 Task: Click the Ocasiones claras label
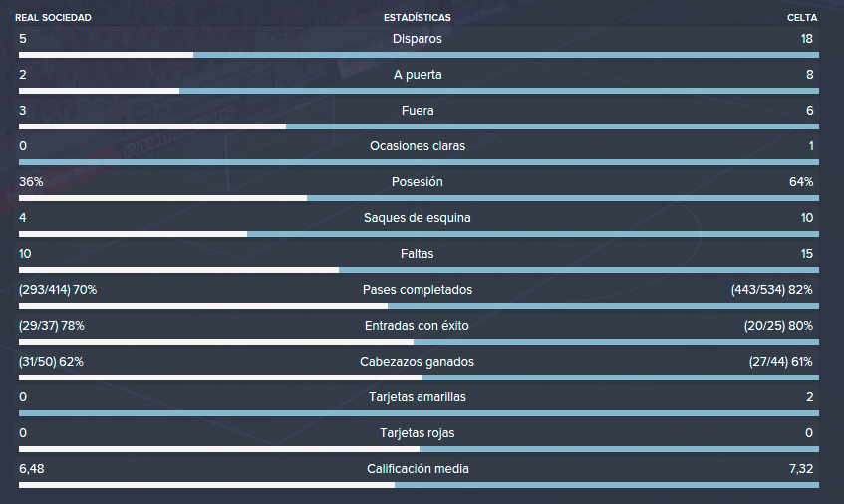click(x=418, y=146)
